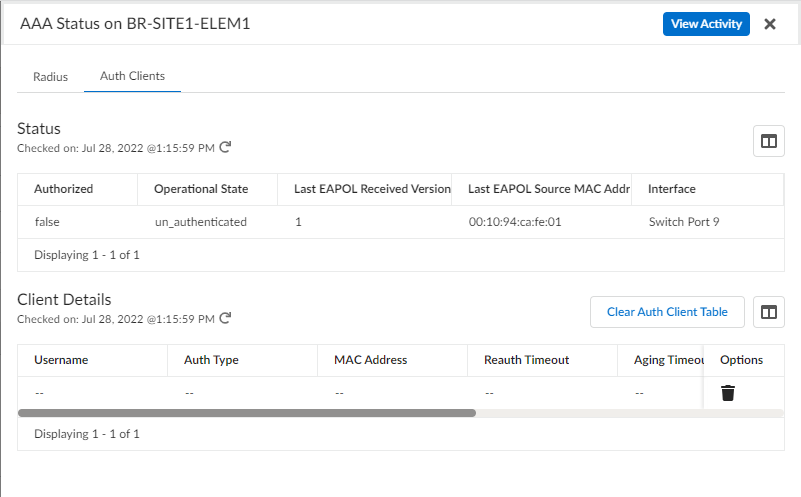
Task: Refresh the Client Details section
Action: [x=225, y=318]
